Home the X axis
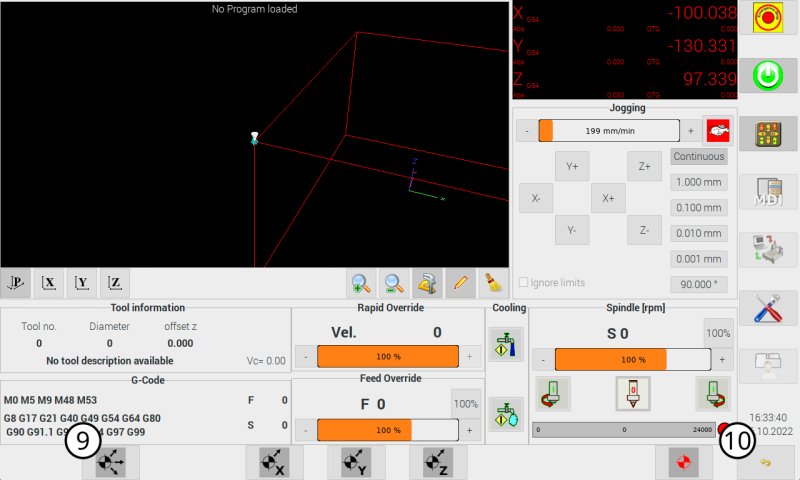 pos(274,463)
